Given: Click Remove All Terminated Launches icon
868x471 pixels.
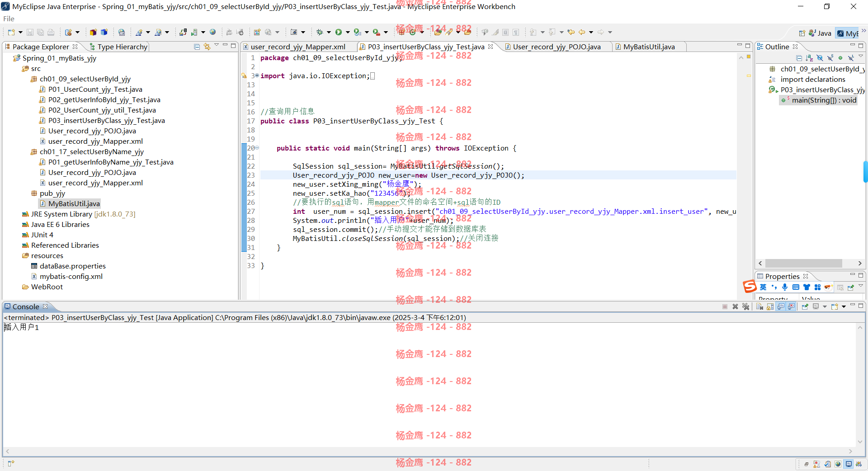Looking at the screenshot, I should 746,306.
